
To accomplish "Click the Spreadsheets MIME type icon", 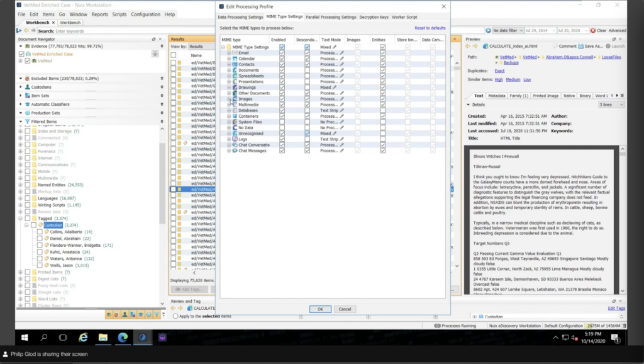I will pos(235,76).
